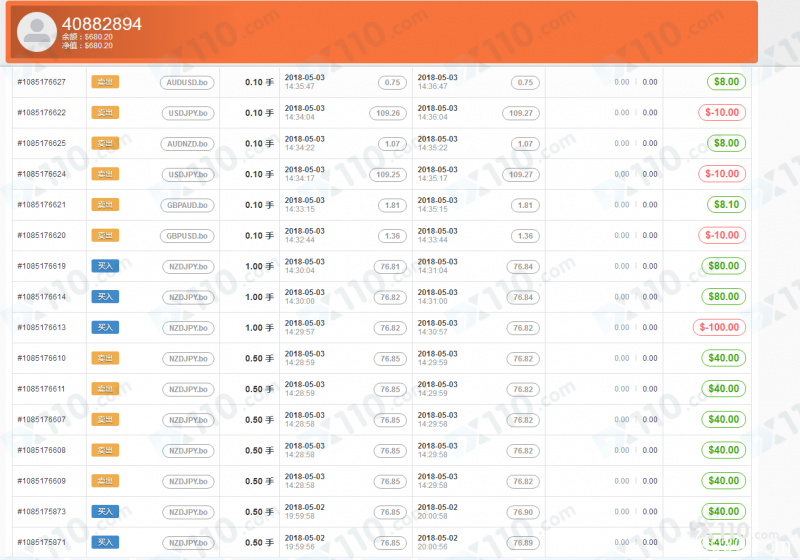Open order #1085176624
Viewport: 800px width, 560px height.
click(x=42, y=174)
